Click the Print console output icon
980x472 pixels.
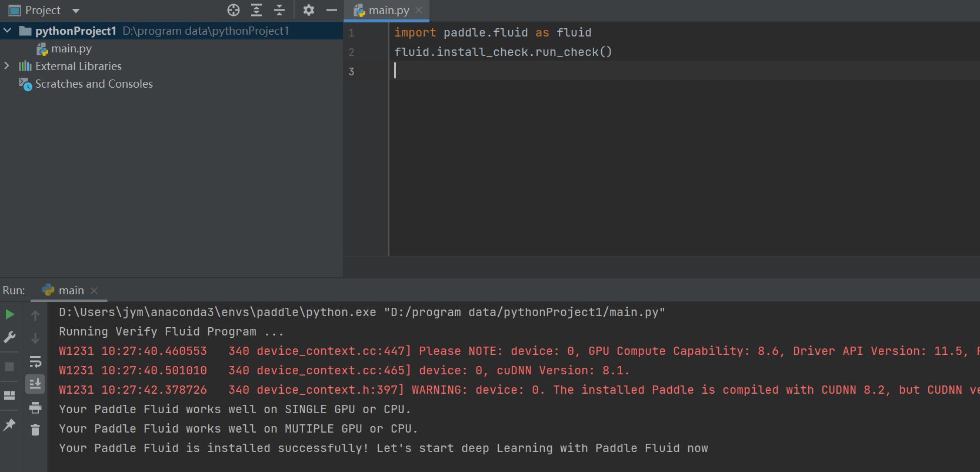[x=35, y=407]
